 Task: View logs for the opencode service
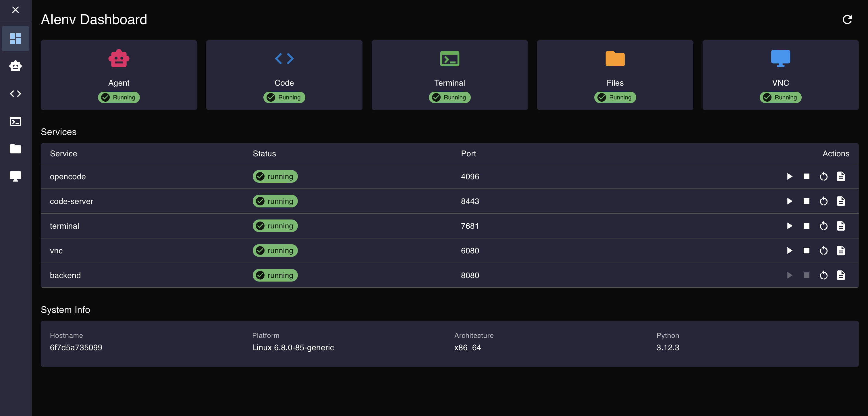point(841,176)
